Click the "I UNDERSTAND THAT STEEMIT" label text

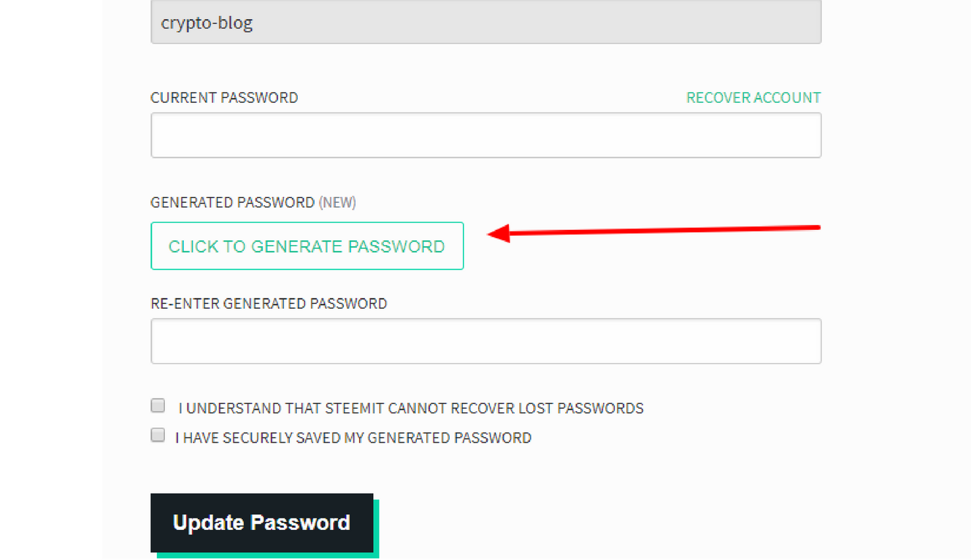coord(410,408)
